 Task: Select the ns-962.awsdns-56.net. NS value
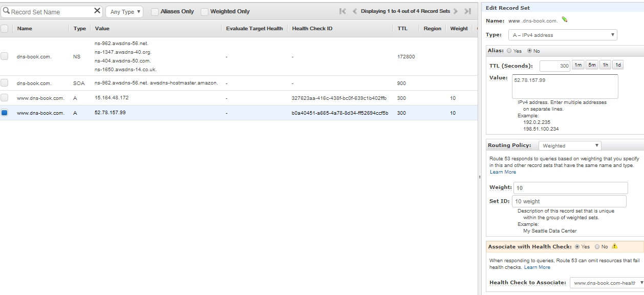click(x=122, y=44)
